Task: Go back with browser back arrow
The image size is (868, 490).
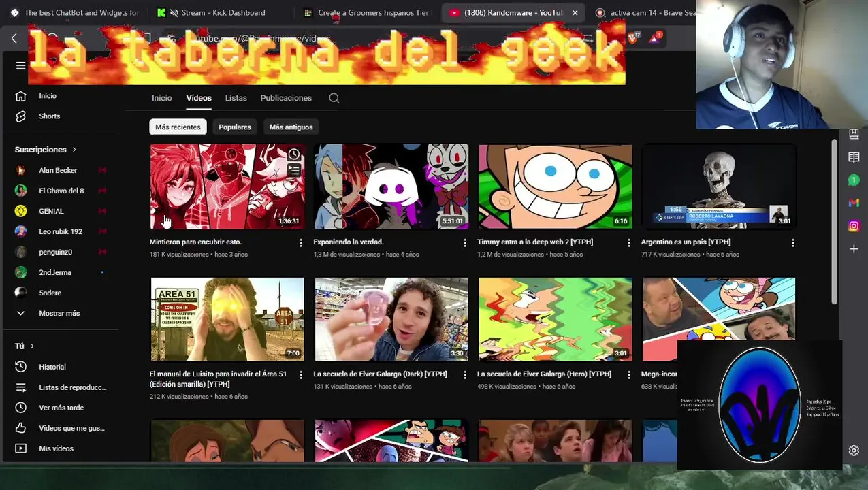Action: [x=14, y=39]
